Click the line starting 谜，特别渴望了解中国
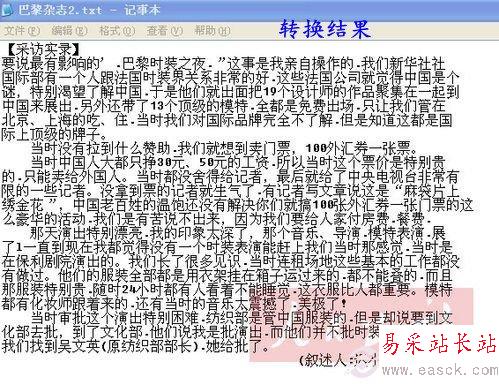 [230, 92]
